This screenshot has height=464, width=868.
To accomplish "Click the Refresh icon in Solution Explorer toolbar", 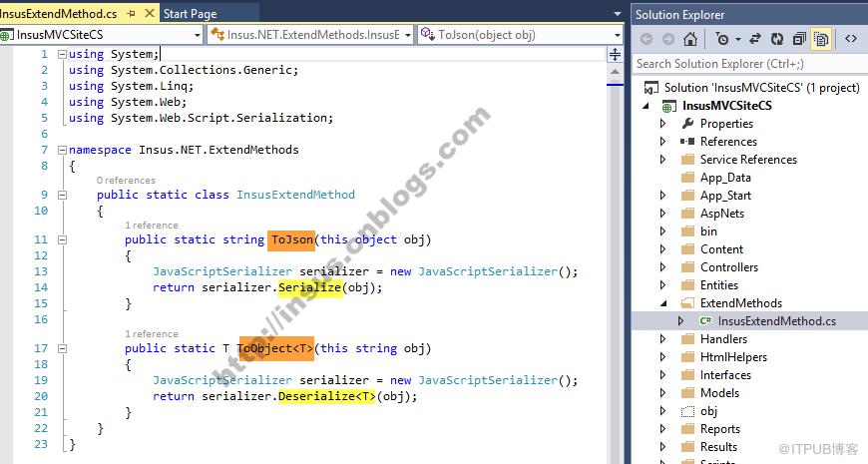I will pos(777,39).
